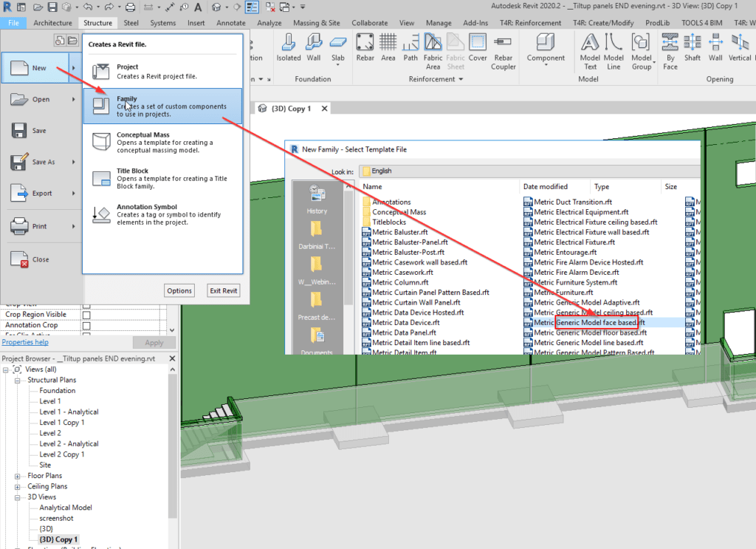Viewport: 756px width, 549px height.
Task: Click Save icon in quick access toolbar
Action: [52, 7]
